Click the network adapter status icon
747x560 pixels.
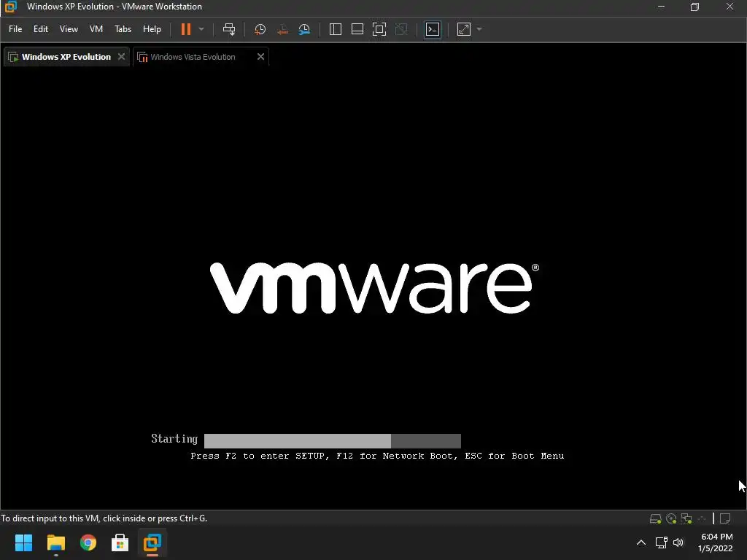[686, 518]
